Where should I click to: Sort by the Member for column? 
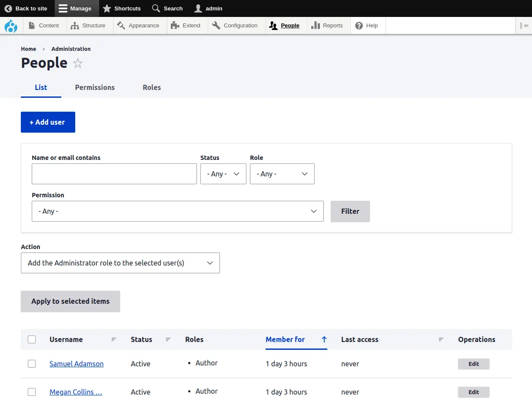tap(285, 339)
